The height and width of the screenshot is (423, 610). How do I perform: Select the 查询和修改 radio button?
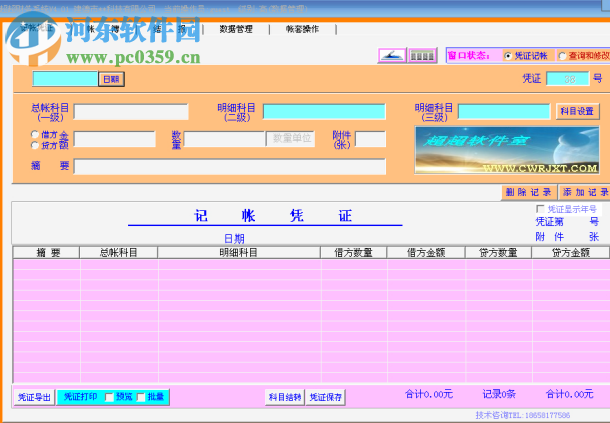(x=562, y=56)
